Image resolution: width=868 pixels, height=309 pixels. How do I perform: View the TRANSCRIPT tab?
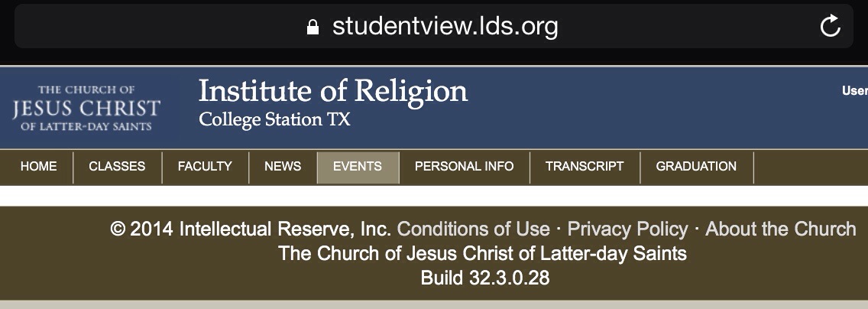click(x=585, y=167)
